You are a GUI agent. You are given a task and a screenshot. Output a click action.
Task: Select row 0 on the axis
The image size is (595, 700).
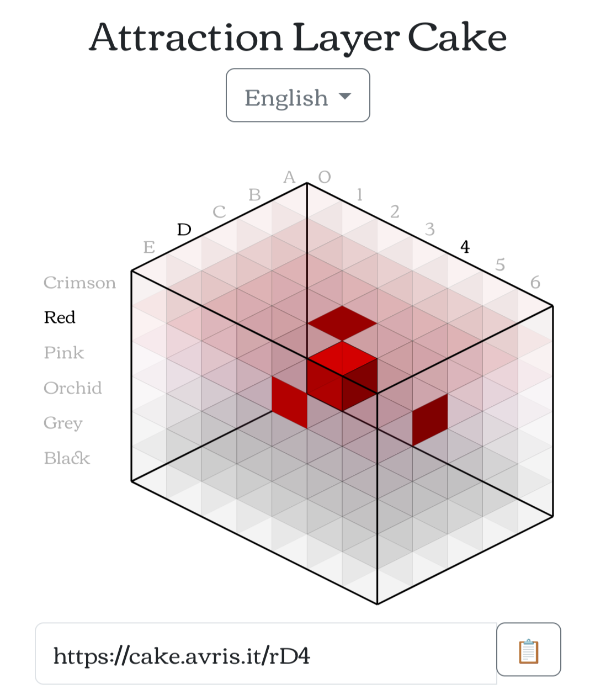tap(325, 177)
